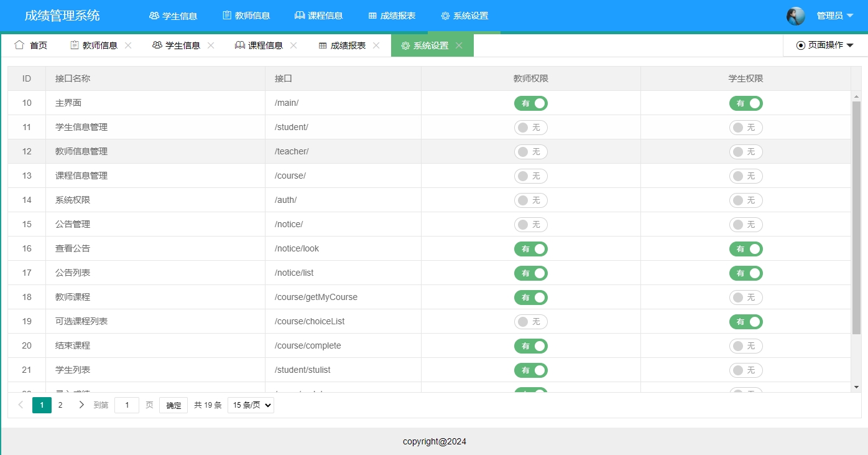Click the 确定 page jump button
The image size is (868, 455).
(x=173, y=405)
